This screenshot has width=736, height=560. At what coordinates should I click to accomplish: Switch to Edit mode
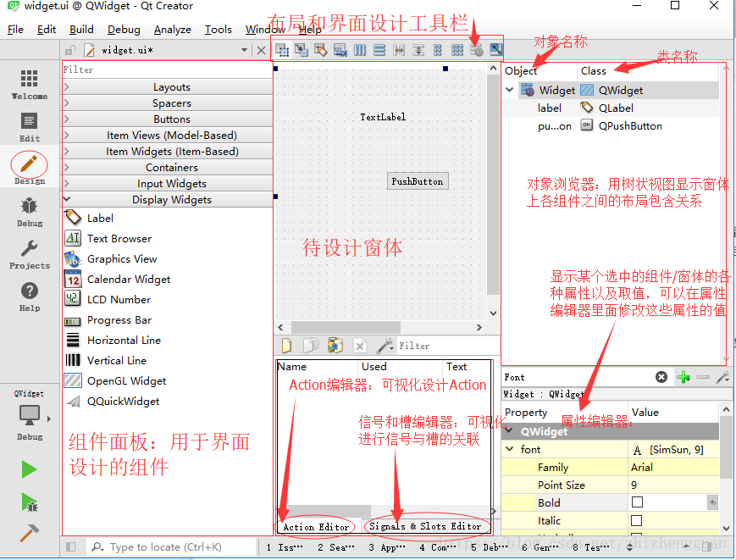(x=29, y=127)
